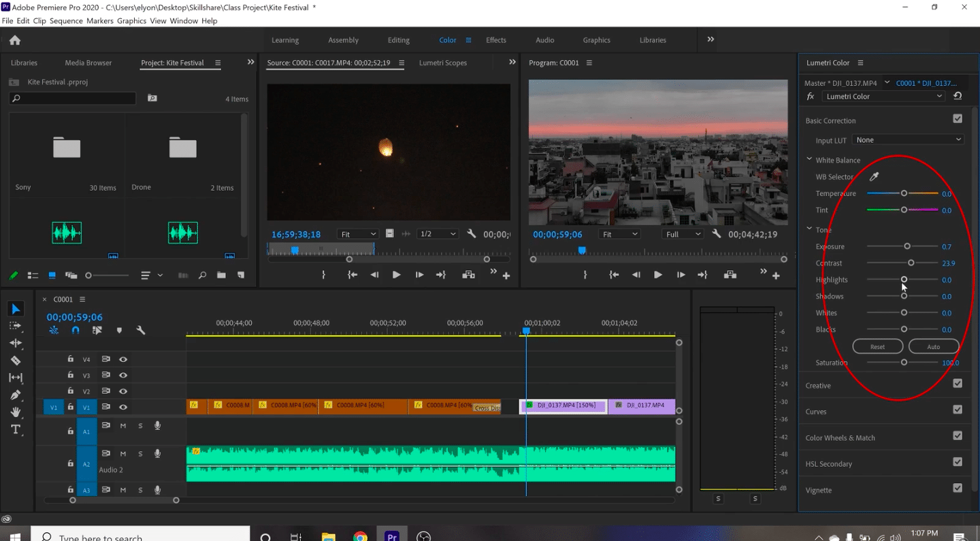Uncheck the Vignette section checkbox

click(x=958, y=489)
